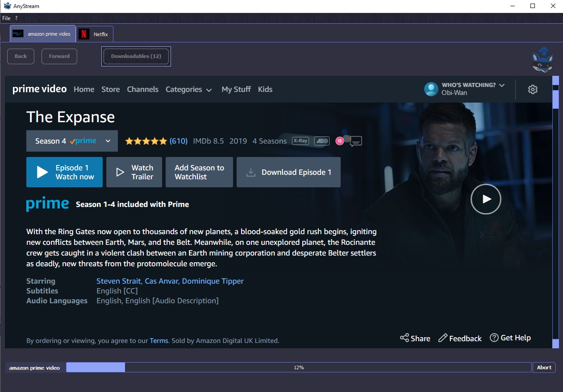Switch to the amazon prime video tab
563x392 pixels.
[43, 34]
